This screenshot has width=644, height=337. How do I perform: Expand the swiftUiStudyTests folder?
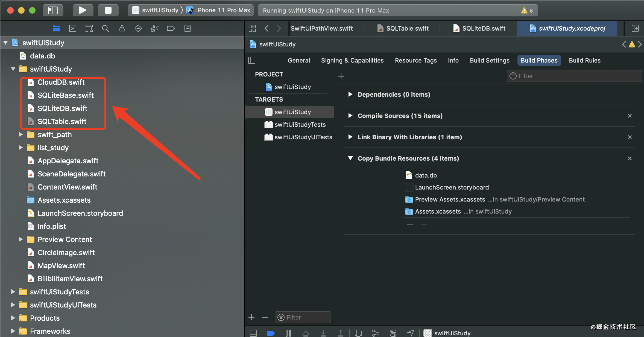(x=13, y=292)
